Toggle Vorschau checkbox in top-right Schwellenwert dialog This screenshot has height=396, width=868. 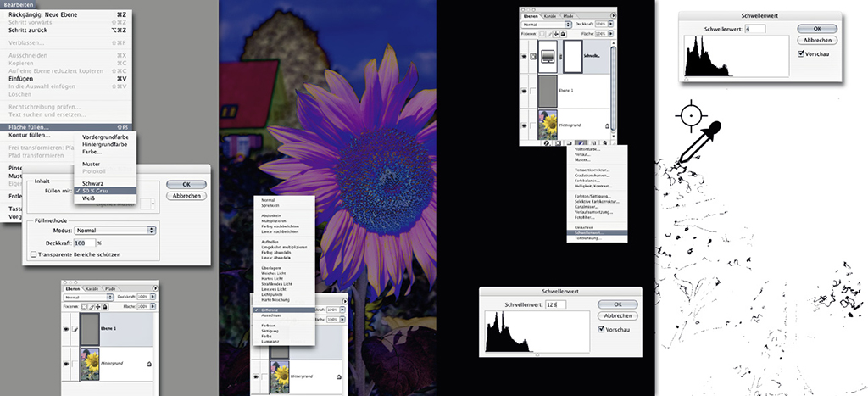click(x=802, y=53)
